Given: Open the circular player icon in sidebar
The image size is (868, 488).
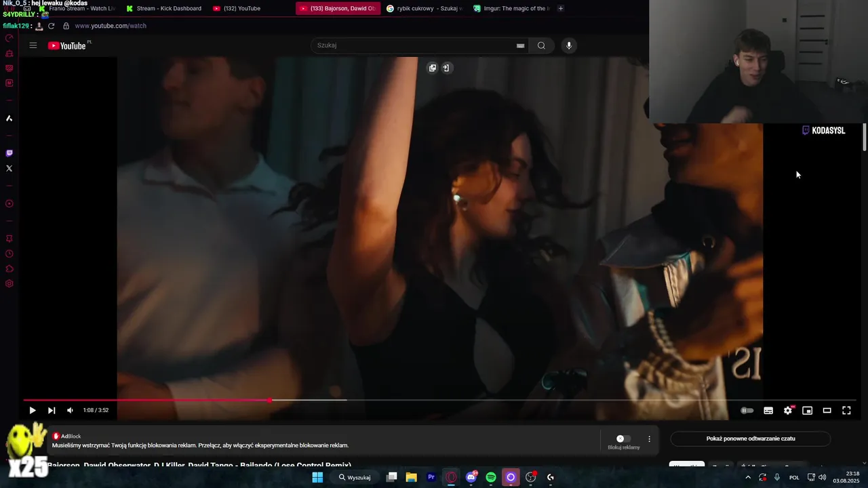Looking at the screenshot, I should click(9, 203).
